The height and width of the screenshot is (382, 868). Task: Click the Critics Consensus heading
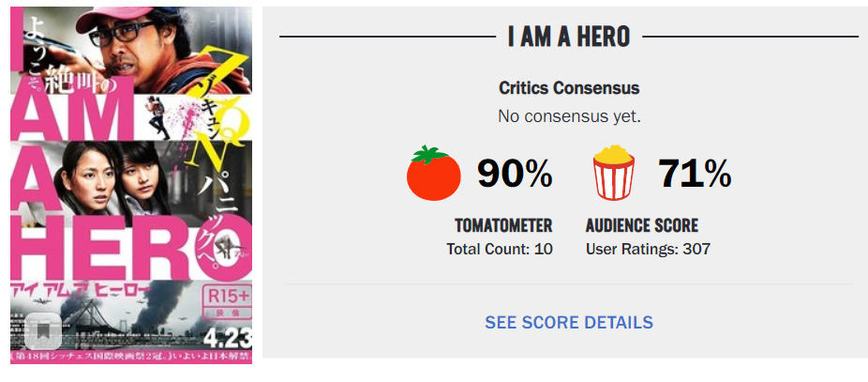tap(569, 88)
